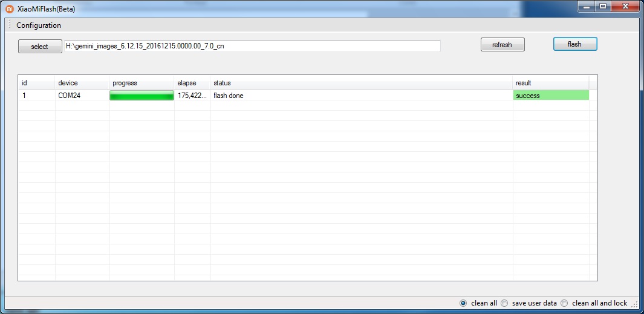Select the 'clean all and lock' radio button

coord(564,303)
